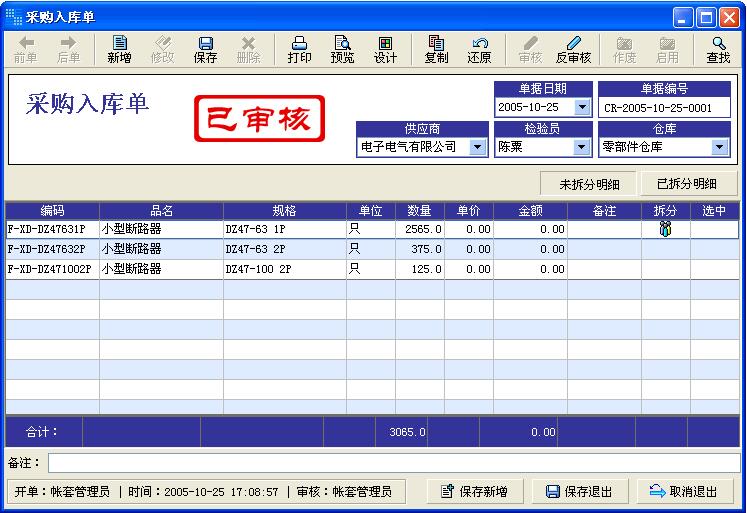The height and width of the screenshot is (513, 747).
Task: Click the 设计 (Design) toolbar icon
Action: tap(385, 49)
